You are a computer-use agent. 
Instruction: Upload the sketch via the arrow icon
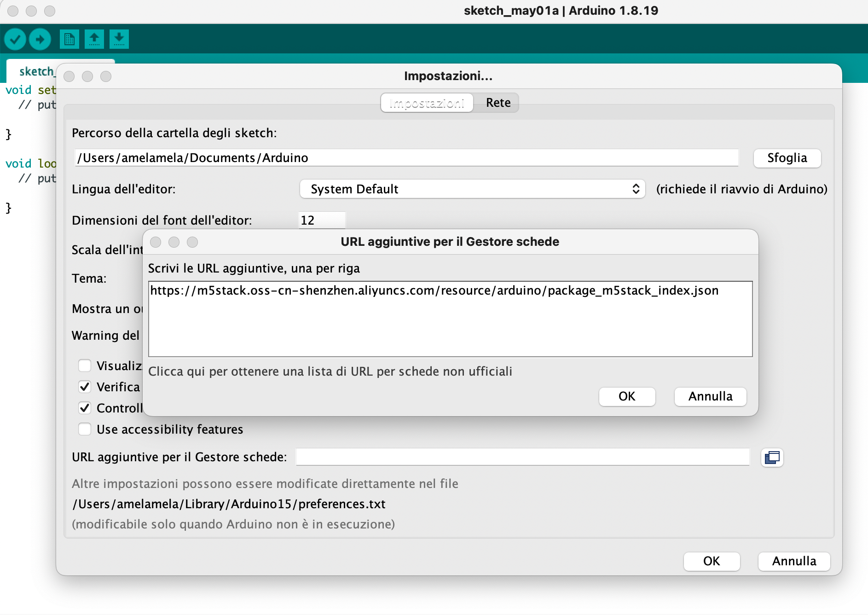tap(40, 39)
